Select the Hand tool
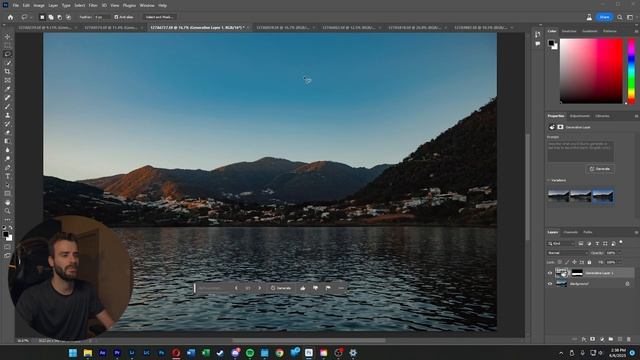 click(x=7, y=202)
